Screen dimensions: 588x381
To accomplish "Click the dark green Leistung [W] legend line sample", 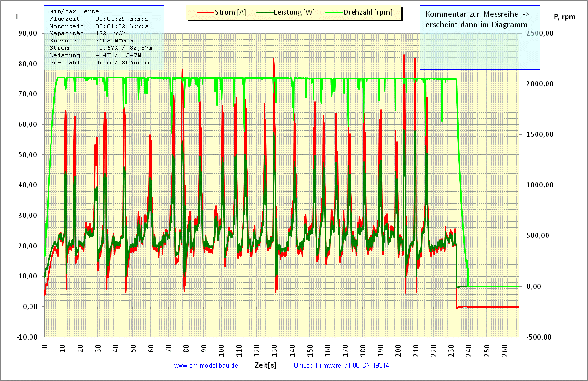I will pyautogui.click(x=265, y=13).
